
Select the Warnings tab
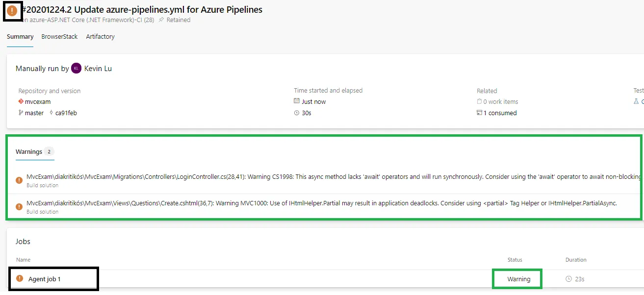click(x=29, y=152)
